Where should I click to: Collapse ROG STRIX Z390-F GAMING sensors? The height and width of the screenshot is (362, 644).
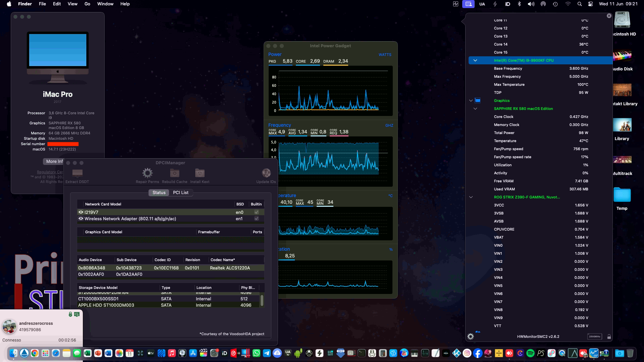pyautogui.click(x=472, y=197)
